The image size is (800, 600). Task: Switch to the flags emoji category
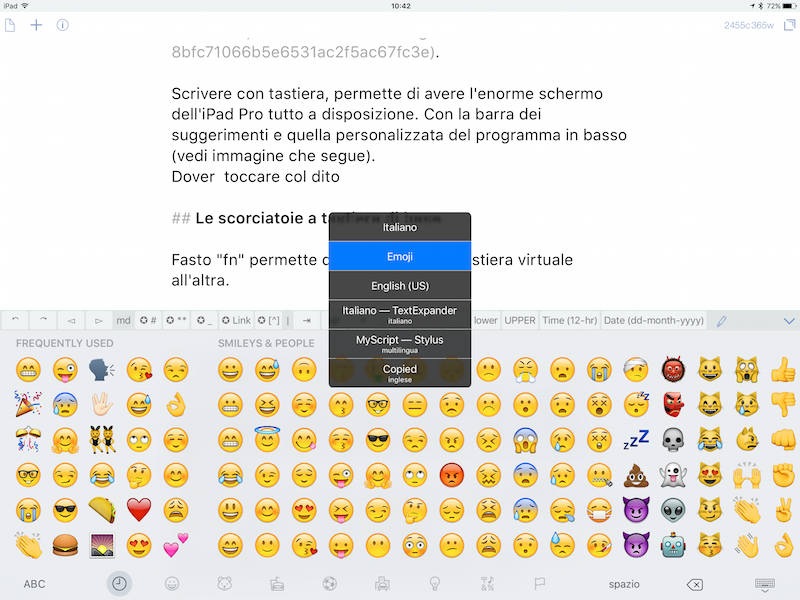[540, 584]
